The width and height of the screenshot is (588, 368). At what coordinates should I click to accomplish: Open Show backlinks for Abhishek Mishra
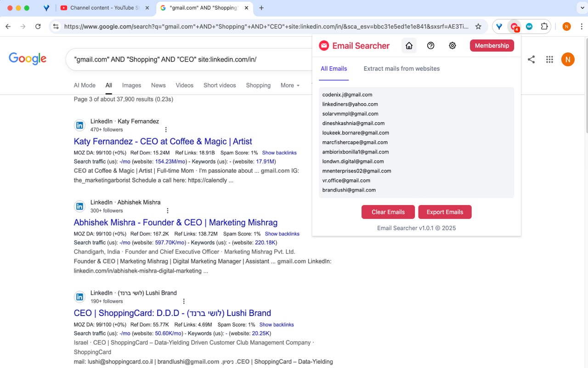click(282, 233)
